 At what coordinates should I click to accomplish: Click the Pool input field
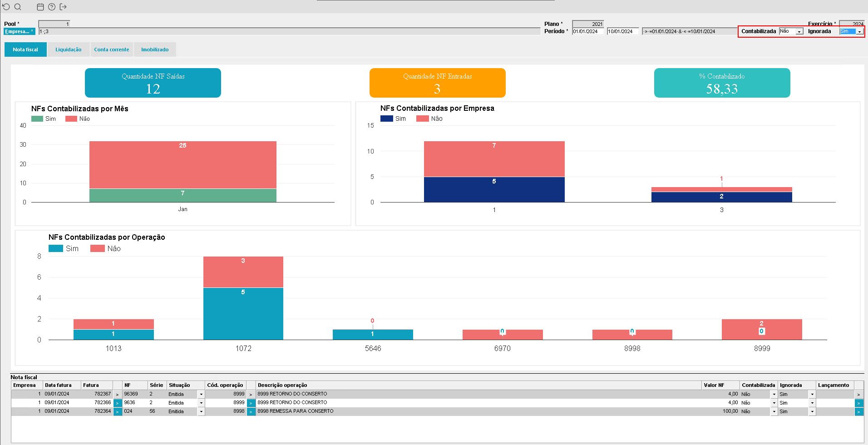(54, 24)
